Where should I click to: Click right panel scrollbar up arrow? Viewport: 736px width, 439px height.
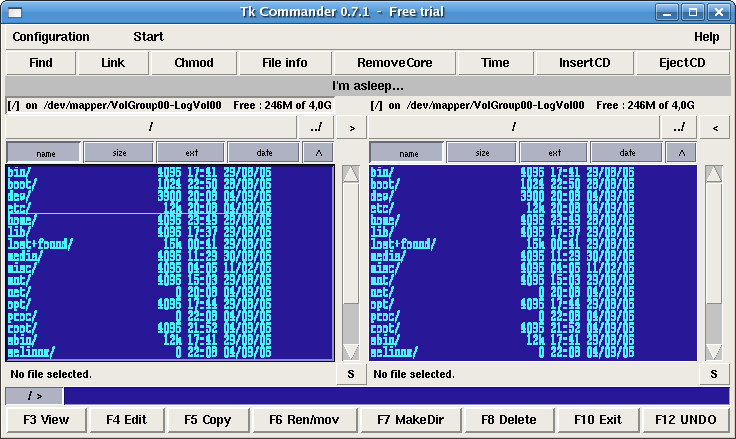[x=714, y=174]
